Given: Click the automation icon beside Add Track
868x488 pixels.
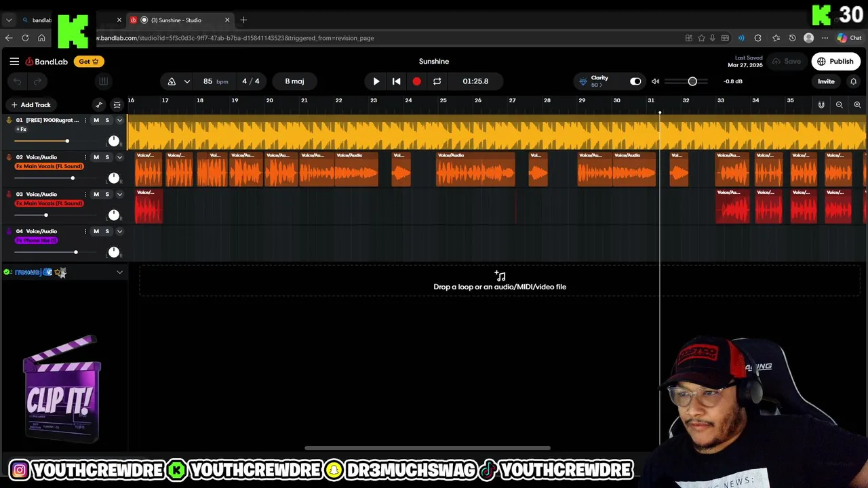Looking at the screenshot, I should [x=99, y=105].
